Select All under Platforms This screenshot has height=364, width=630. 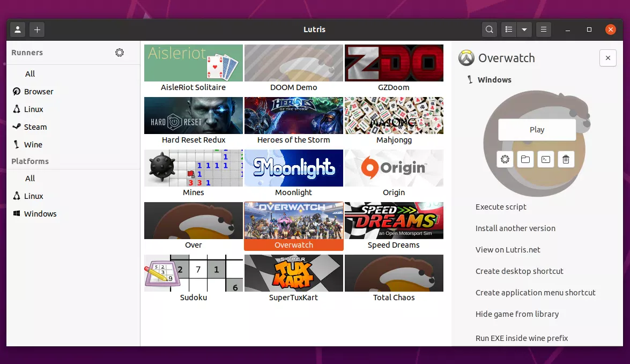30,179
